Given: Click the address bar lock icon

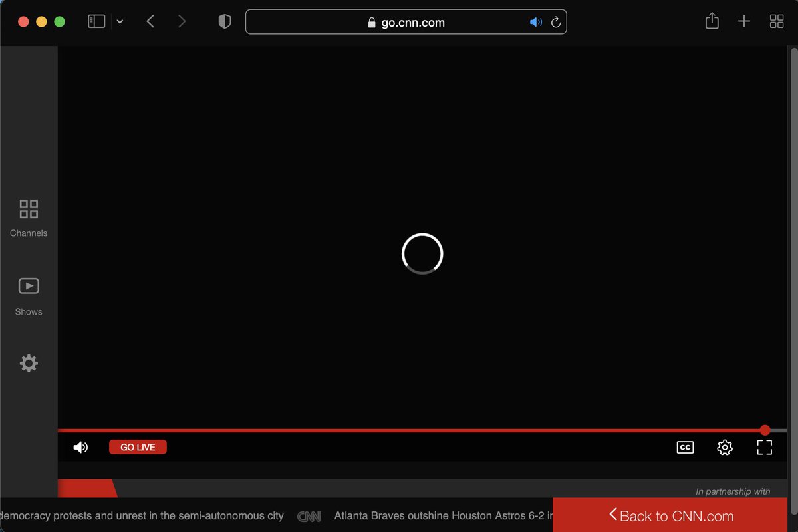Looking at the screenshot, I should pos(372,23).
